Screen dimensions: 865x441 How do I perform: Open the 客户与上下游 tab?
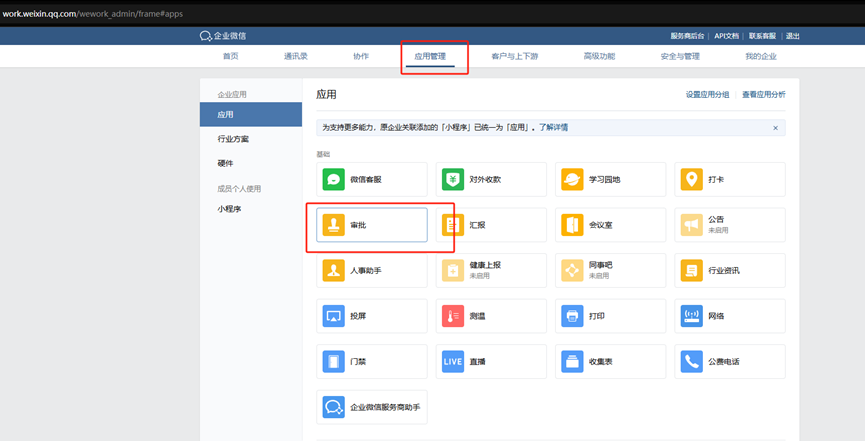click(x=515, y=57)
